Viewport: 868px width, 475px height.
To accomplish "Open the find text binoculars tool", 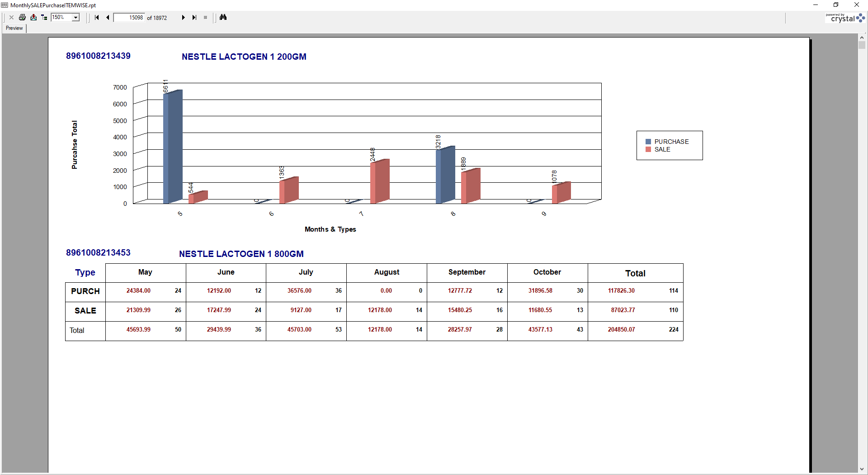I will click(223, 18).
